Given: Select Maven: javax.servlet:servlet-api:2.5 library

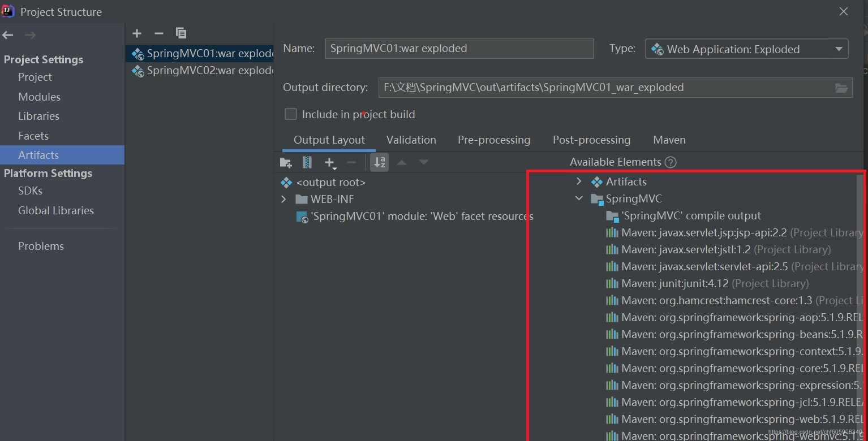Looking at the screenshot, I should pyautogui.click(x=733, y=266).
